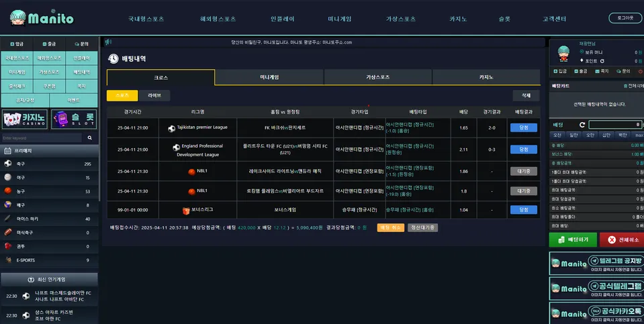Open 고객센터 in the top navigation

coord(554,19)
